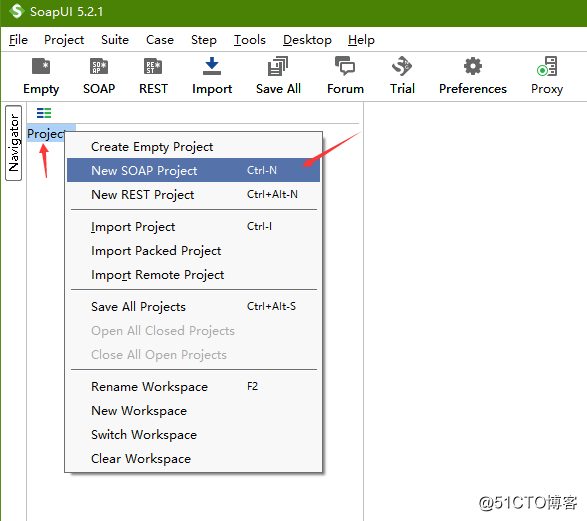Select Import Project
The height and width of the screenshot is (521, 587).
click(x=193, y=227)
